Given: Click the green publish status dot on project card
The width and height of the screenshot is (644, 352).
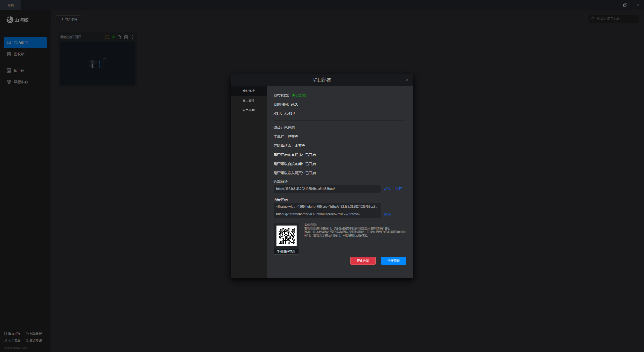Looking at the screenshot, I should pos(113,37).
